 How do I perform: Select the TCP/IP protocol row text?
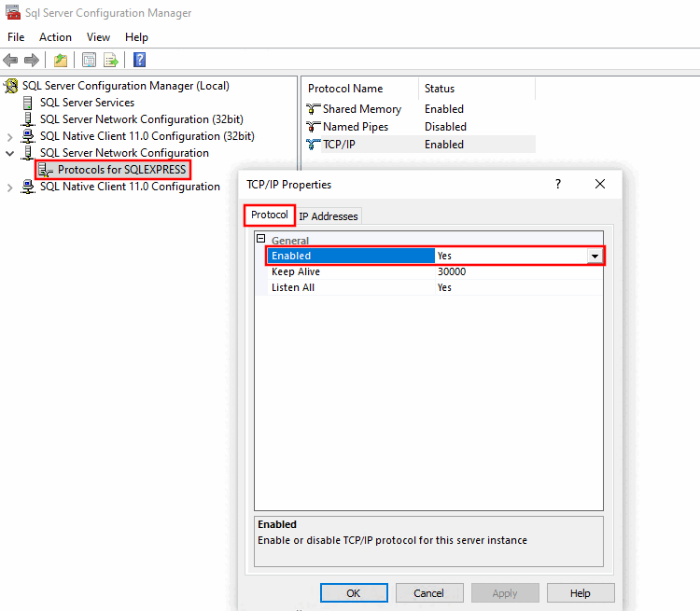pyautogui.click(x=340, y=145)
